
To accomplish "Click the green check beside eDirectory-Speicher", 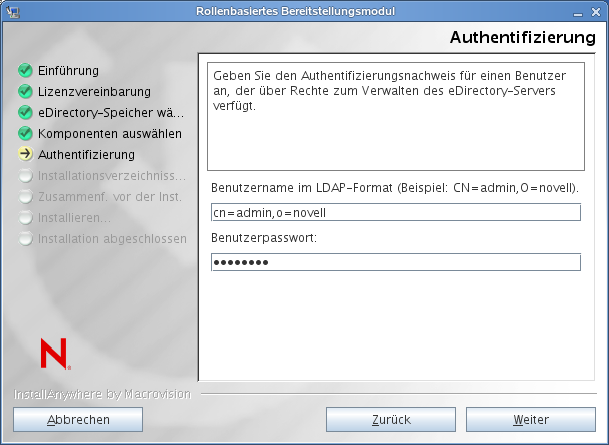I will pos(26,113).
